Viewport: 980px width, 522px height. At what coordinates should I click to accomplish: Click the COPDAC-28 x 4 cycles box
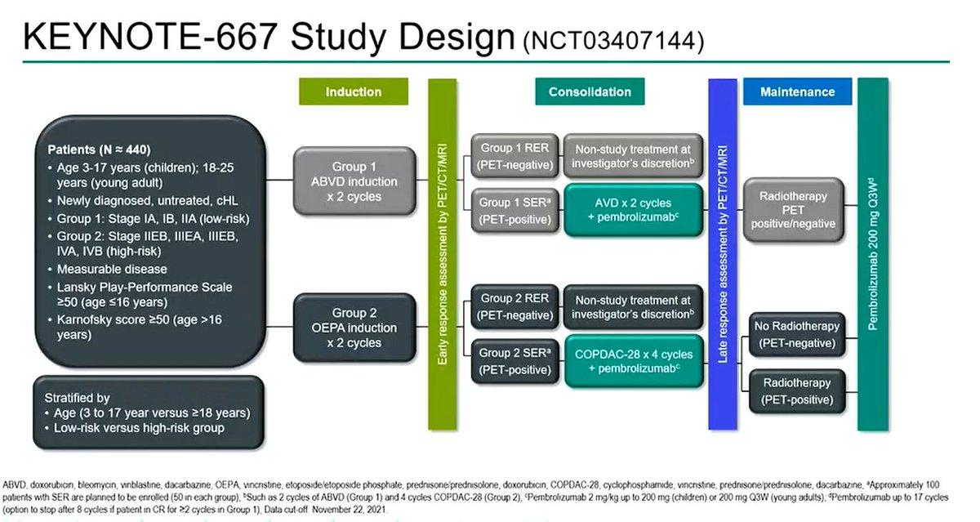(x=633, y=361)
